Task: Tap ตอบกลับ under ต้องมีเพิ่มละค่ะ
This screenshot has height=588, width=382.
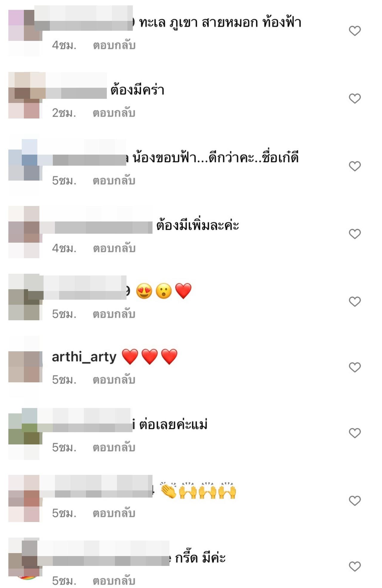Action: tap(114, 248)
